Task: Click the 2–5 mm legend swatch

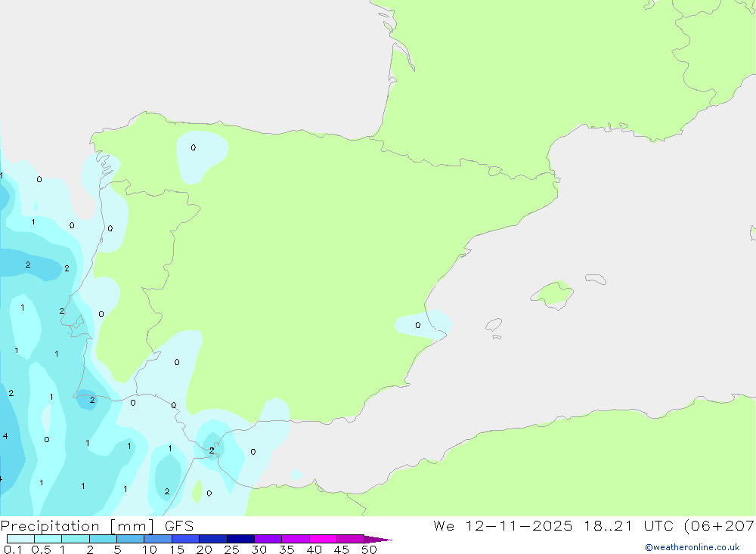Action: [x=103, y=539]
